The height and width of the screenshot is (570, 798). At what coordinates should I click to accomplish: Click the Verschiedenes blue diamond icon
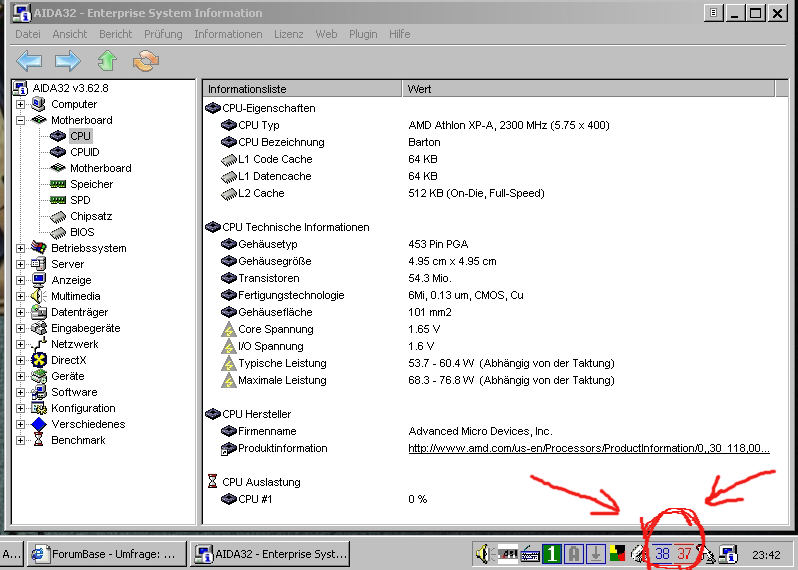tap(39, 424)
